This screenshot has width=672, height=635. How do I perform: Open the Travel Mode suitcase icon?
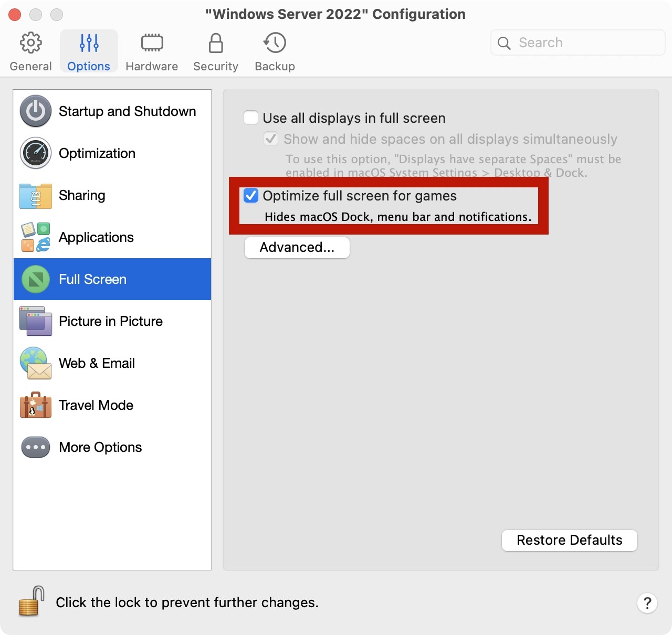36,405
